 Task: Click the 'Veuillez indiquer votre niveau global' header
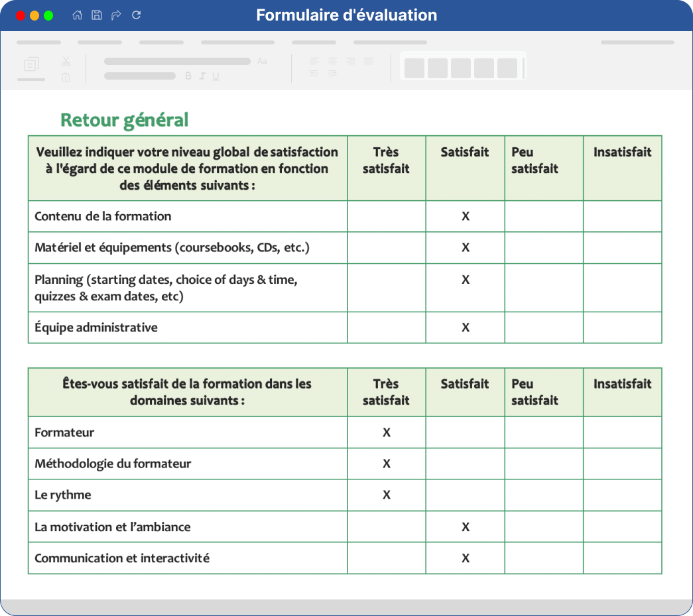[x=187, y=168]
